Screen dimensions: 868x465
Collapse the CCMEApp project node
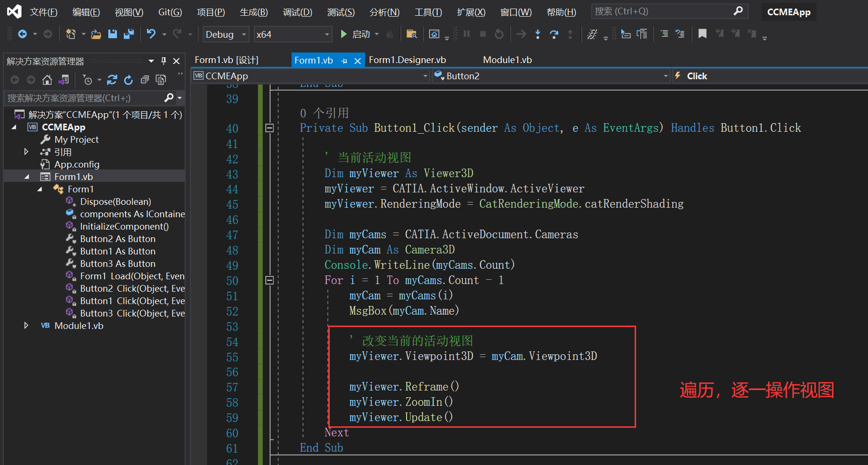(14, 127)
